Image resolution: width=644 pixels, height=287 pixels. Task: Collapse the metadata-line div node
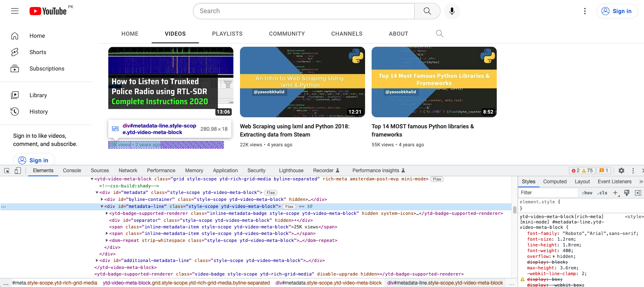click(102, 207)
